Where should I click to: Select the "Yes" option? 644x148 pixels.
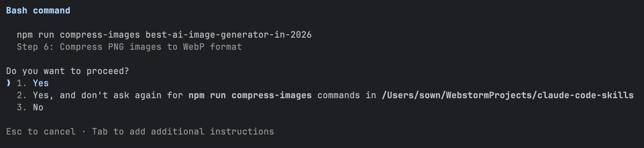(41, 83)
